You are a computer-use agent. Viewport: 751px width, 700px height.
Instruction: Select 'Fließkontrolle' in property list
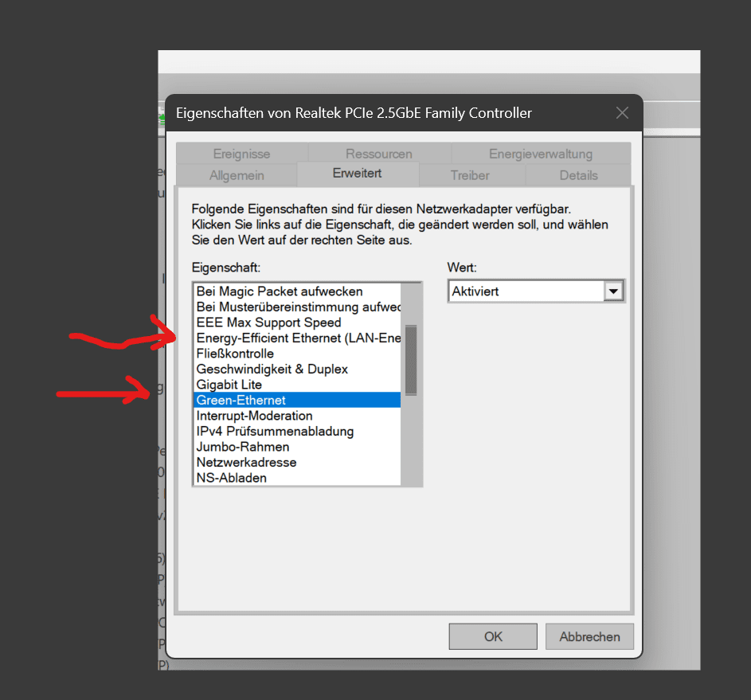point(297,354)
